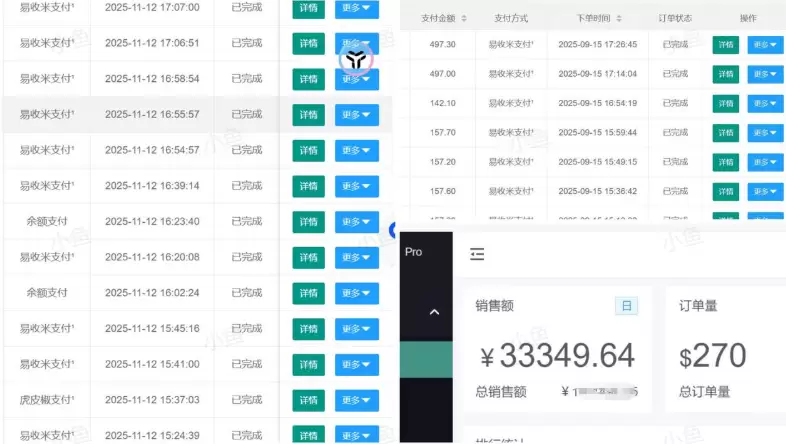The width and height of the screenshot is (786, 444).
Task: Expand 更多 for the 142.10 order
Action: click(765, 103)
